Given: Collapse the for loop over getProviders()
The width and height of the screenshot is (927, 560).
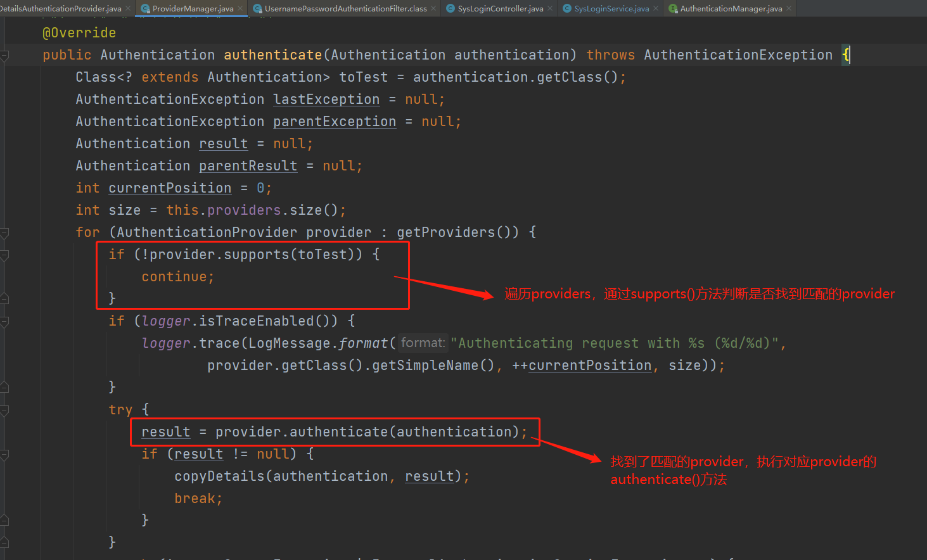Looking at the screenshot, I should click(4, 233).
